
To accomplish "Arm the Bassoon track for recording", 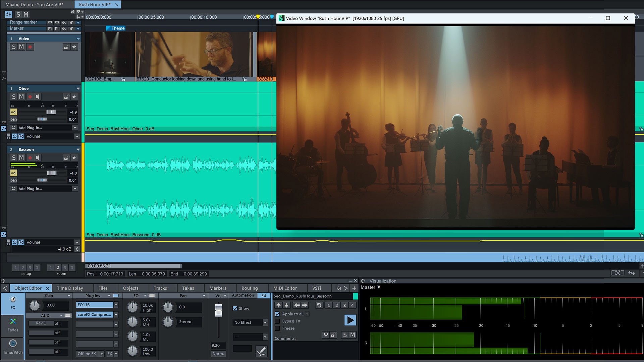I will click(30, 158).
